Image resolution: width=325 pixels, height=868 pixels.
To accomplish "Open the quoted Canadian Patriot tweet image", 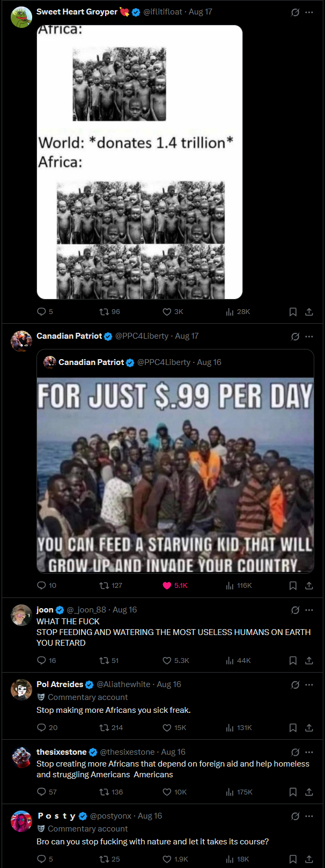I will 175,475.
